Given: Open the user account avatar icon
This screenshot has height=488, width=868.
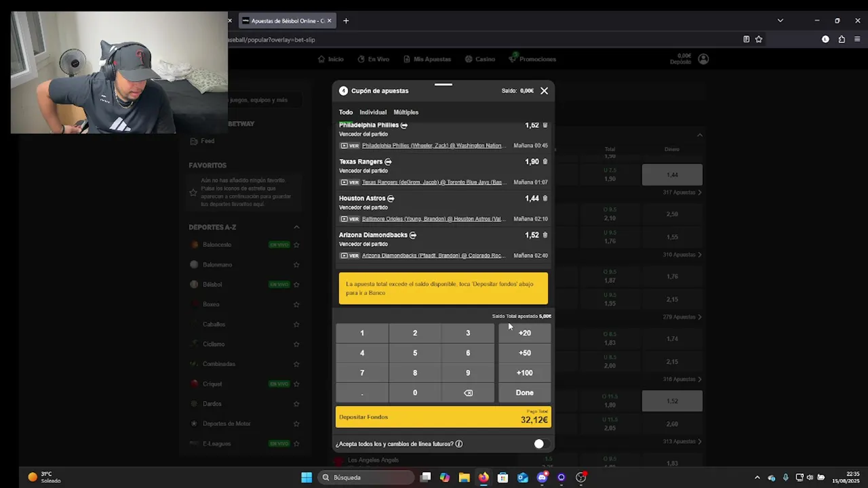Looking at the screenshot, I should [x=703, y=59].
